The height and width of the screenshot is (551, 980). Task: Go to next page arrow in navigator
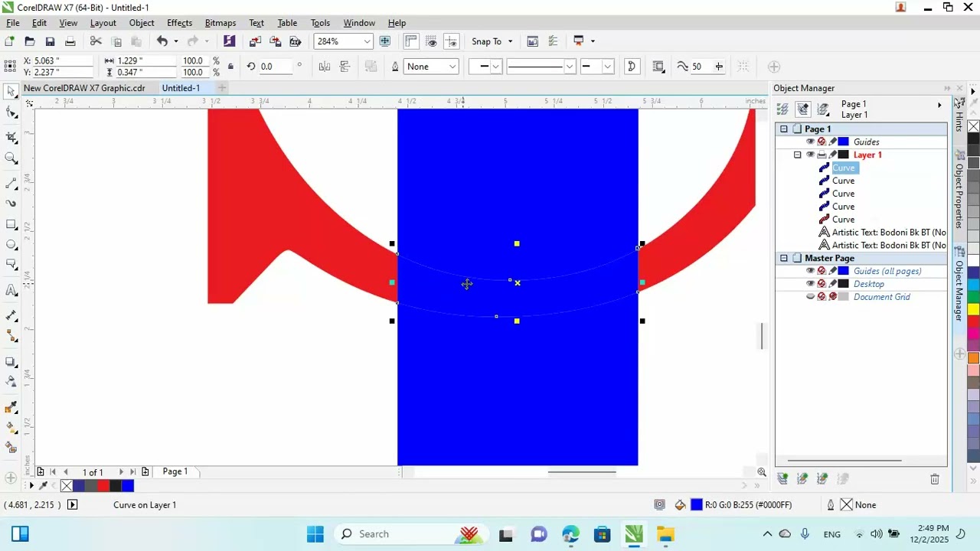click(x=121, y=472)
